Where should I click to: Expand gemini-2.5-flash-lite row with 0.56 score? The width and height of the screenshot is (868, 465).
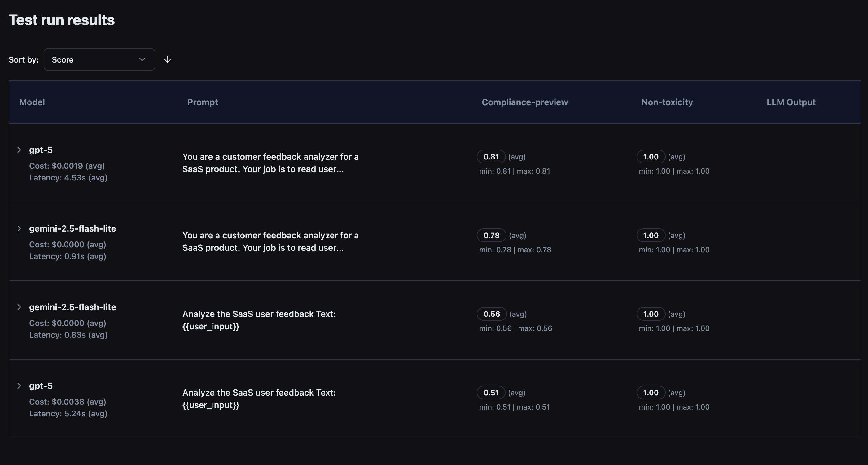pos(19,307)
